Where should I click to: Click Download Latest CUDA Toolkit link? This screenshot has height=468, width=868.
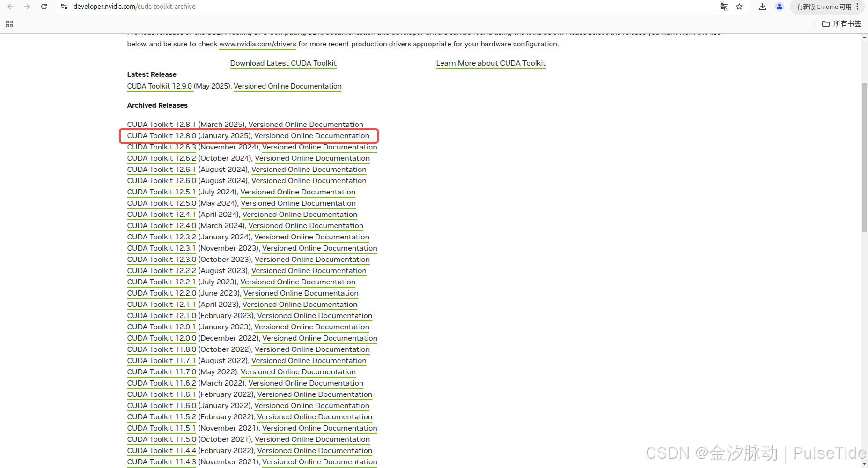[x=283, y=63]
